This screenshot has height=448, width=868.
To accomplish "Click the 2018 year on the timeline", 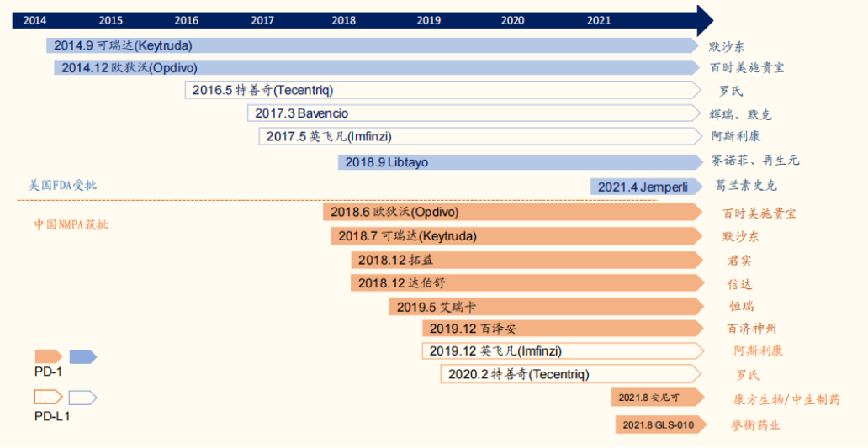I will tap(344, 20).
